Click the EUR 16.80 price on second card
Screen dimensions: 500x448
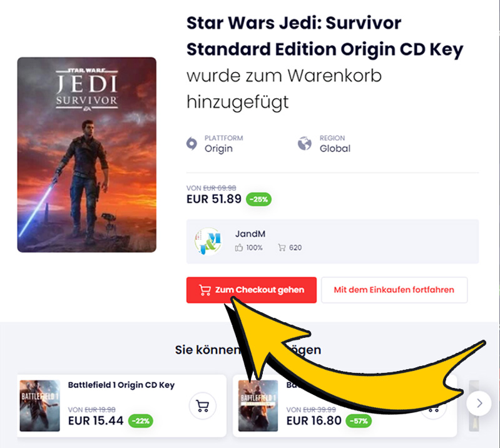(314, 420)
